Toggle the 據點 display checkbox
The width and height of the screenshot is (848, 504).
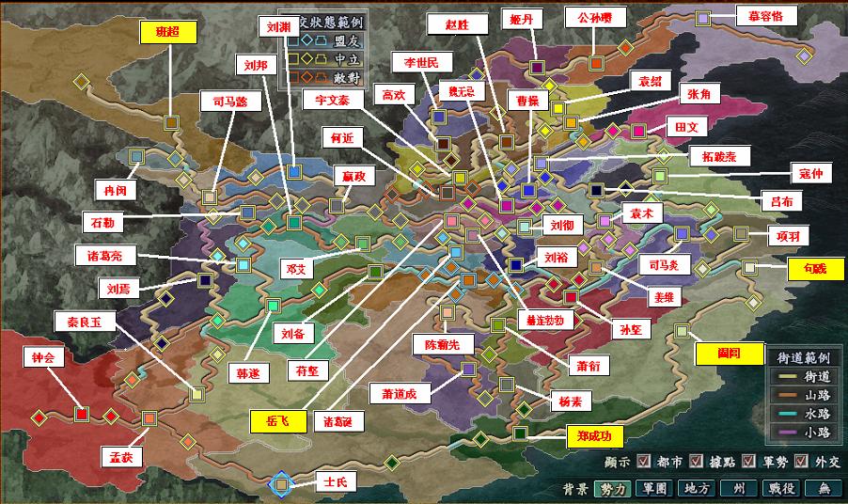tap(697, 462)
